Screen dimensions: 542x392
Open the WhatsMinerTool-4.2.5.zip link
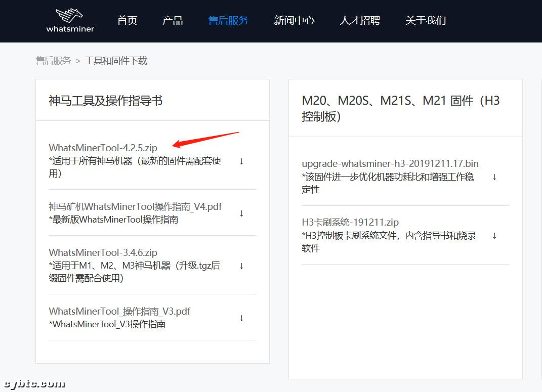click(x=103, y=148)
